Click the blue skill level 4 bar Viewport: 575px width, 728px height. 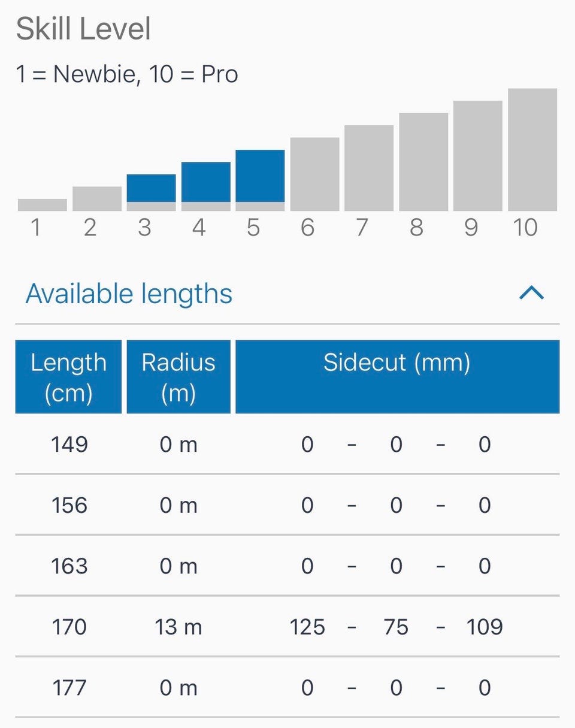point(205,182)
